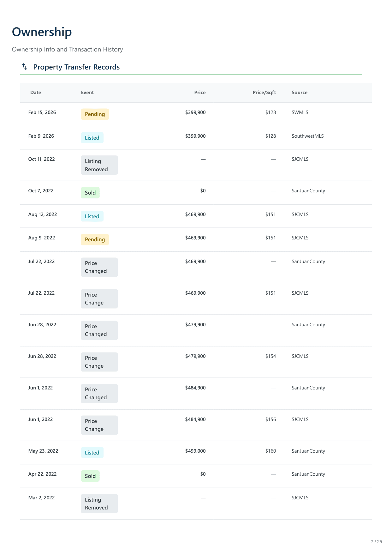The width and height of the screenshot is (392, 554).
Task: Click the page 7 / 25 indicator
Action: (376, 542)
